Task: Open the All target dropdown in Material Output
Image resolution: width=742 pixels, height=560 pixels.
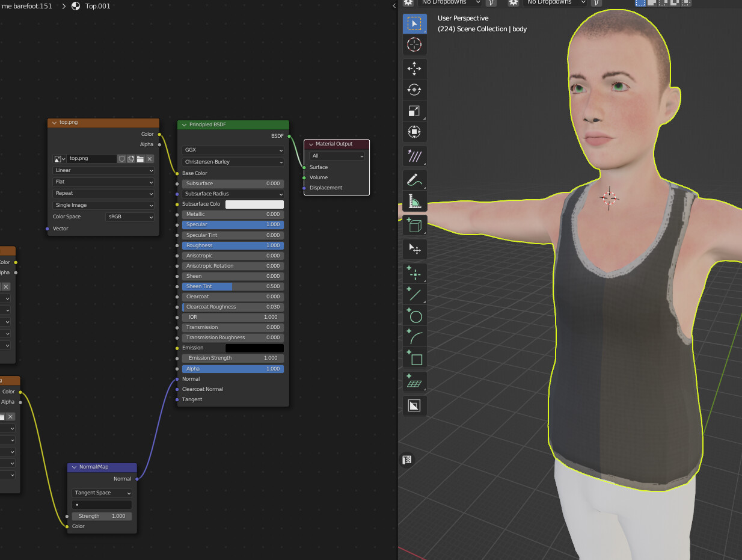Action: [337, 156]
